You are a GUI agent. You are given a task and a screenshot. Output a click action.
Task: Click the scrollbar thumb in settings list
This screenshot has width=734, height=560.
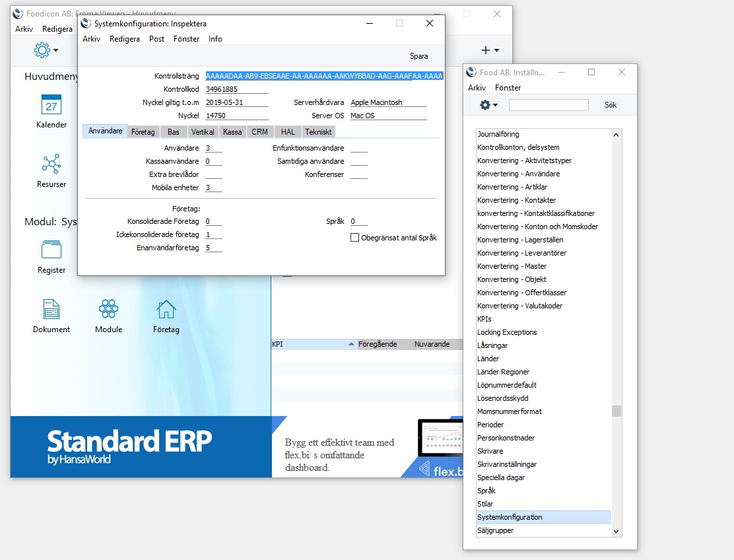pos(616,411)
